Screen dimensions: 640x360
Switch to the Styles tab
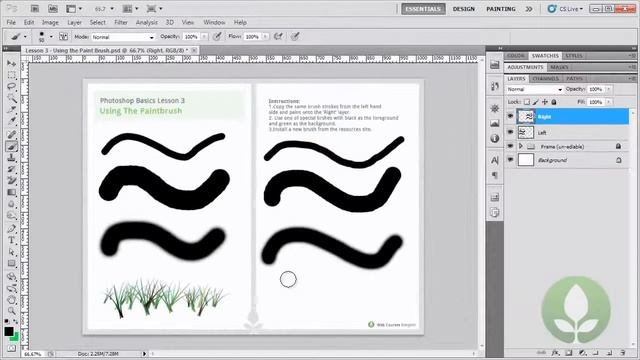(574, 56)
